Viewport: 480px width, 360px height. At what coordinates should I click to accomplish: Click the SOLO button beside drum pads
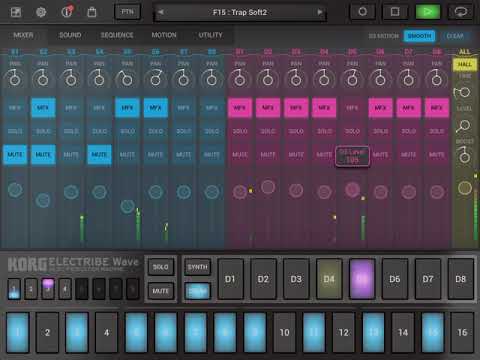[x=161, y=267]
